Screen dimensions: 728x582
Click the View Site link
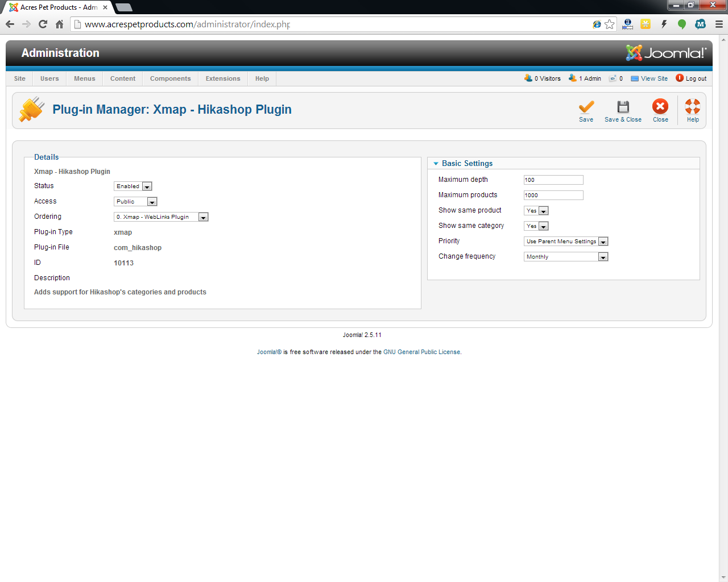(655, 78)
